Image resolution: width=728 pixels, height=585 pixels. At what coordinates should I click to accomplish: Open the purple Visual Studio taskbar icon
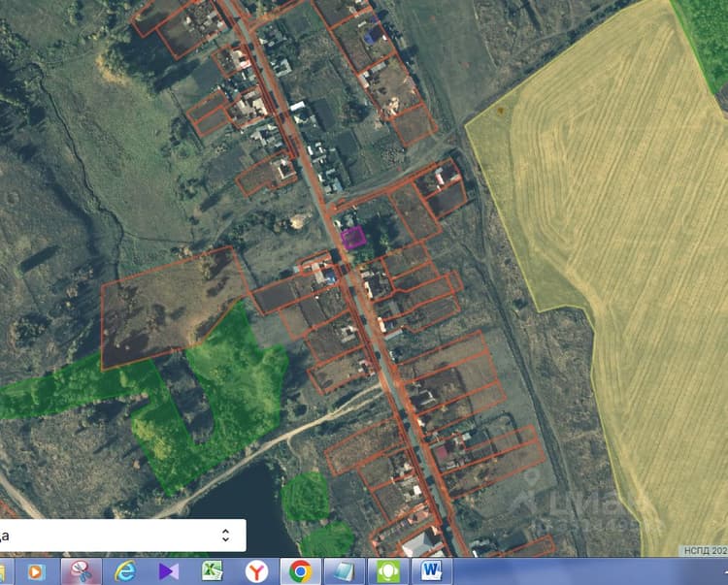coord(169,571)
